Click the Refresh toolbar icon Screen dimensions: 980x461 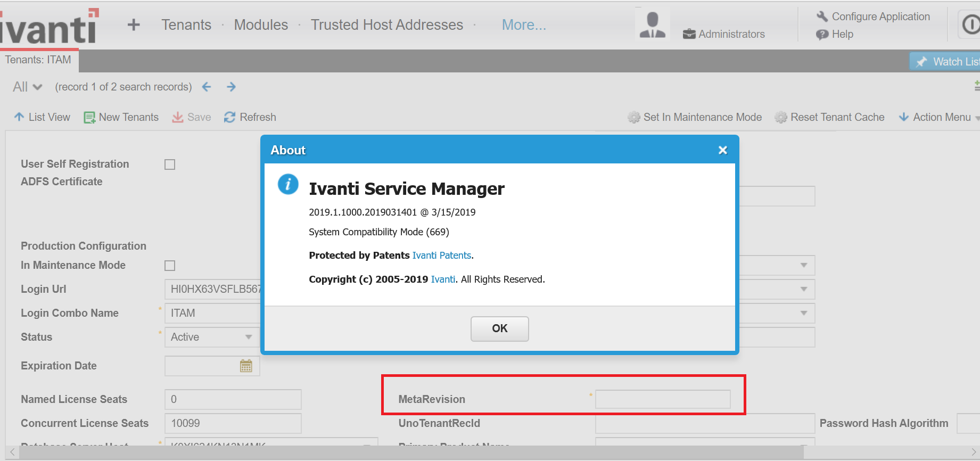pyautogui.click(x=229, y=117)
